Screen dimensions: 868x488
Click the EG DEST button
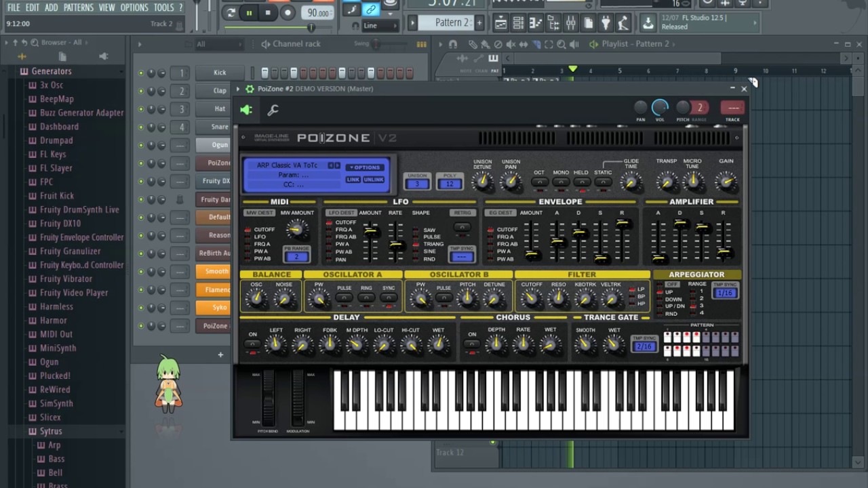point(500,213)
